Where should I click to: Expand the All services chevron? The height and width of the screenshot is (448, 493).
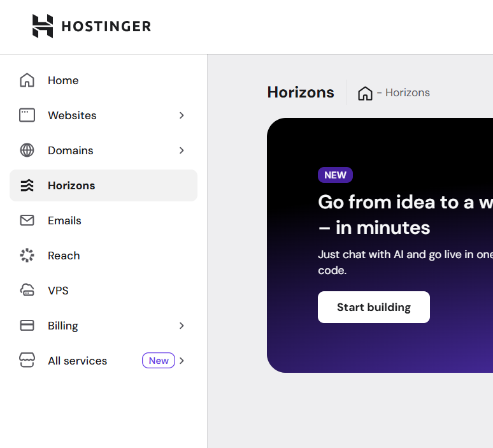point(182,361)
